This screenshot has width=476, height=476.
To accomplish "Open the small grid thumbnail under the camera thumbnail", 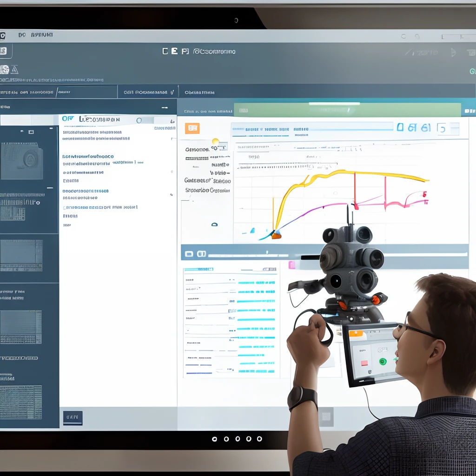I will tap(13, 213).
